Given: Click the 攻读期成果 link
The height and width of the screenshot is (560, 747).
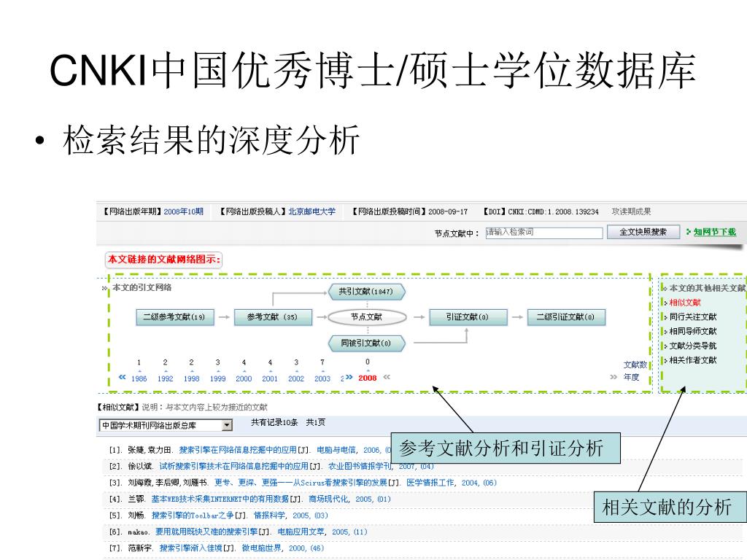Looking at the screenshot, I should tap(631, 211).
